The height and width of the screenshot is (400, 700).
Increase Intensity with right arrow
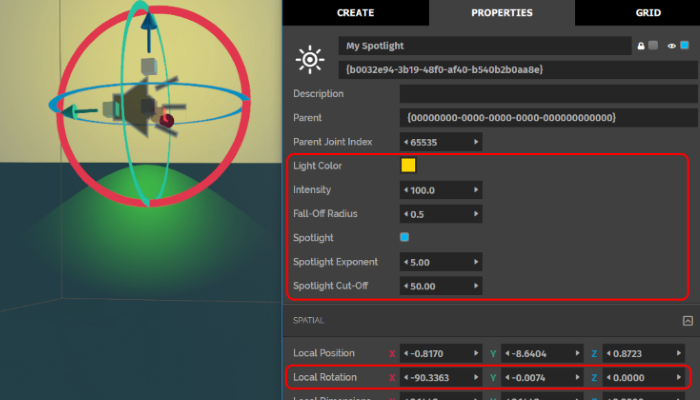pyautogui.click(x=476, y=190)
